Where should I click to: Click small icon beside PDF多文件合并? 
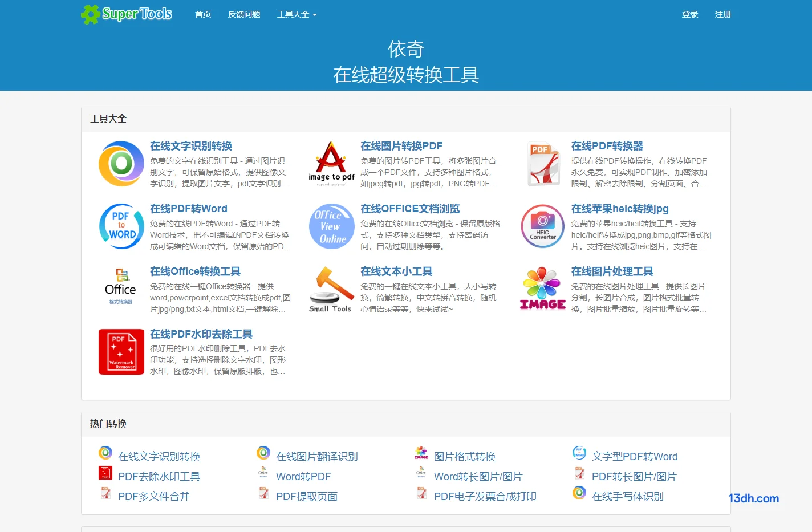point(105,493)
